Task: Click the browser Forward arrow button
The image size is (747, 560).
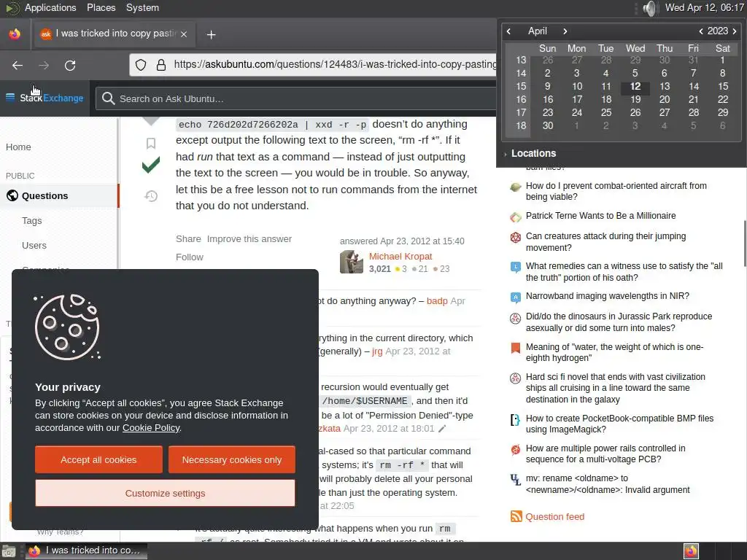Action: tap(44, 65)
